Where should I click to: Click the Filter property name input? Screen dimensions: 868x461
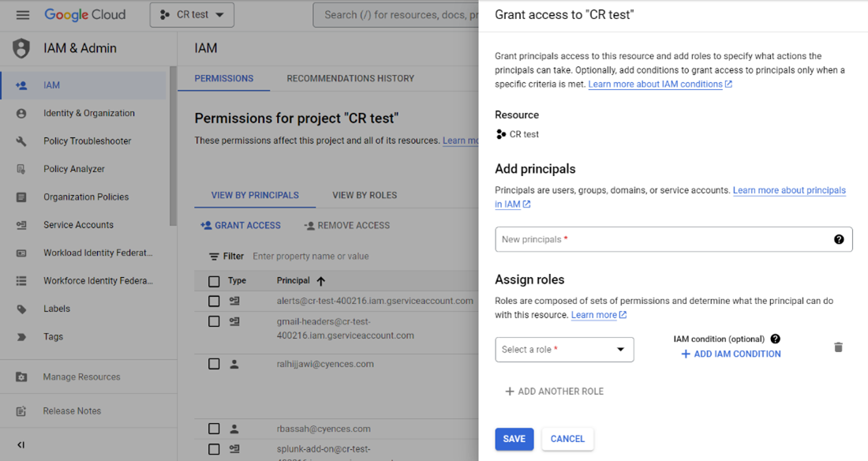pyautogui.click(x=311, y=257)
